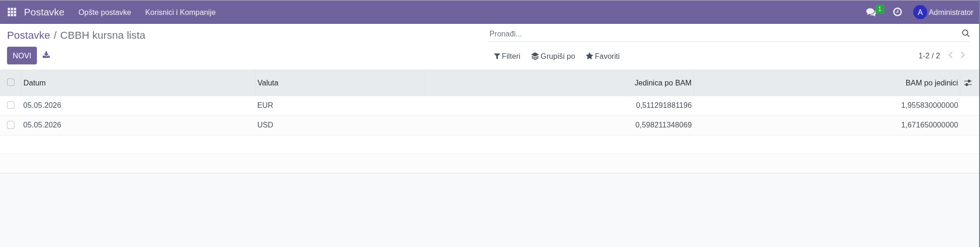
Task: Click the NOVI button
Action: [22, 56]
